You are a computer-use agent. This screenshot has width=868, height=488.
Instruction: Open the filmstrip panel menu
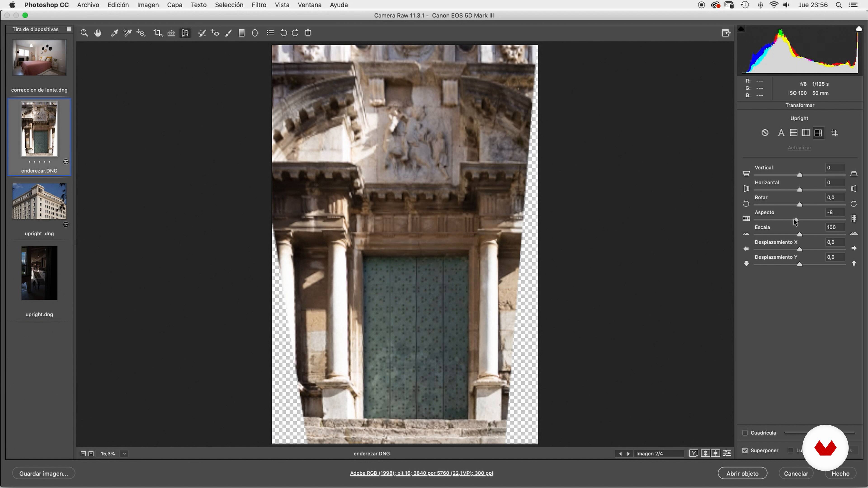click(69, 29)
